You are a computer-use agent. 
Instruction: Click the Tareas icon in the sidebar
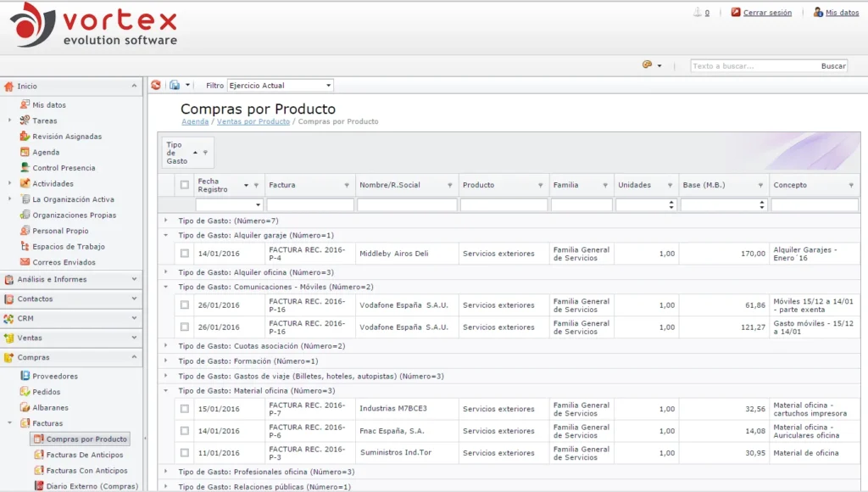click(x=25, y=120)
